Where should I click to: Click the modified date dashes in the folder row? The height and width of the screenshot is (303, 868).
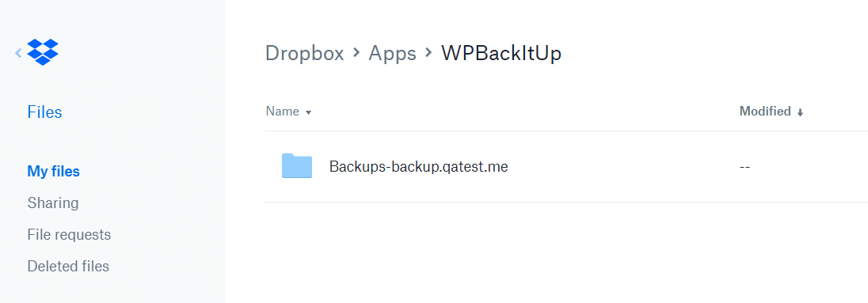click(x=744, y=167)
